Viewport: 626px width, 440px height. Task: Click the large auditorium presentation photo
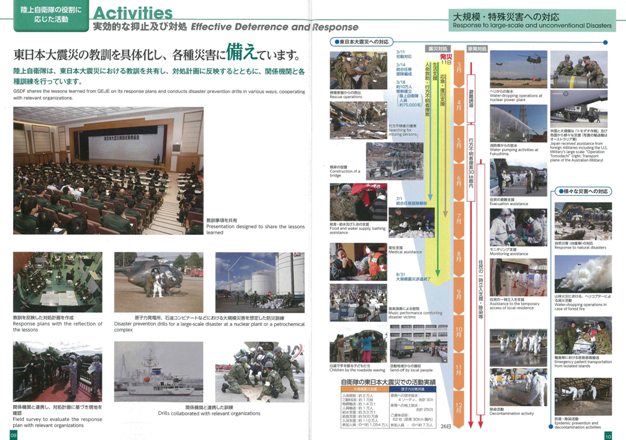tap(108, 170)
